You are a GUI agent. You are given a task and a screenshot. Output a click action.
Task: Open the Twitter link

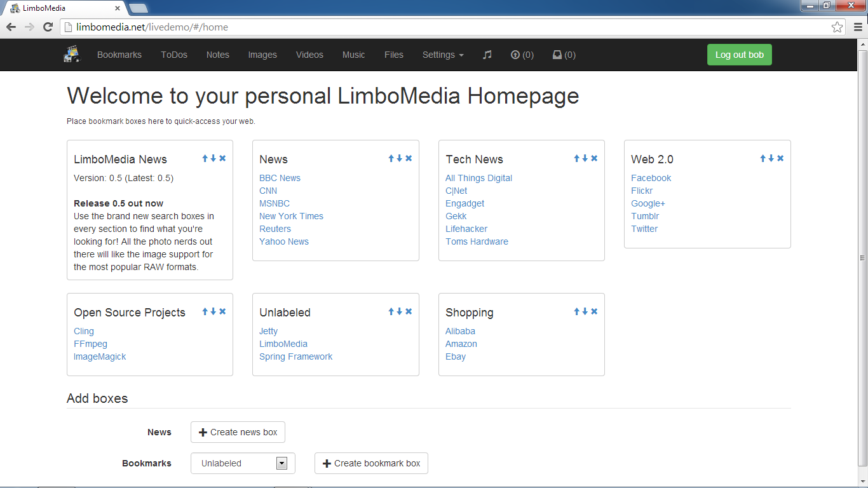[x=644, y=229]
